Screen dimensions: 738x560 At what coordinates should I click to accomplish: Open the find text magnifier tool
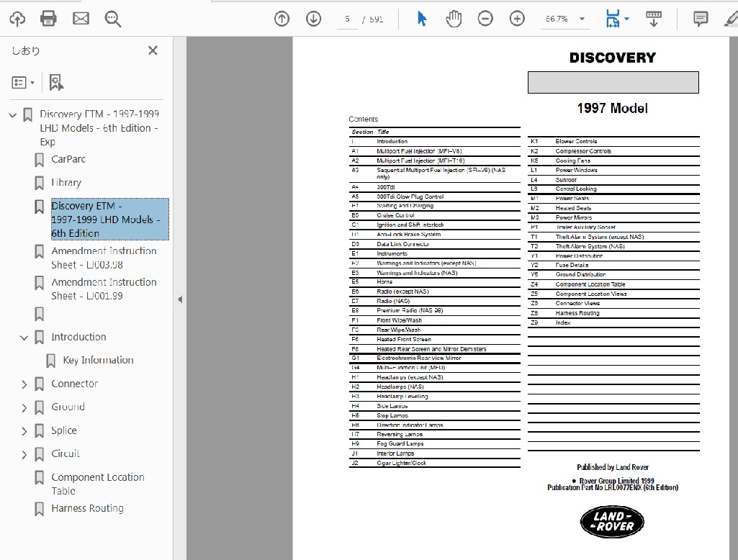click(x=113, y=19)
